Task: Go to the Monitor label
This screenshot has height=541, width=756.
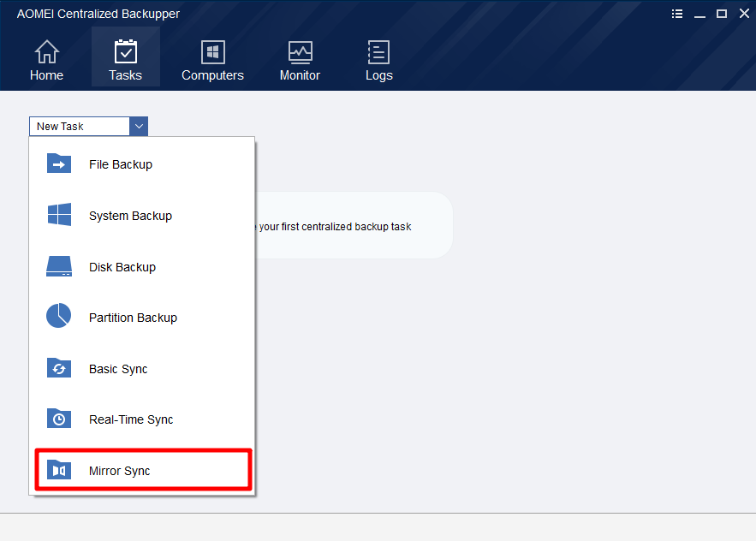Action: [x=300, y=75]
